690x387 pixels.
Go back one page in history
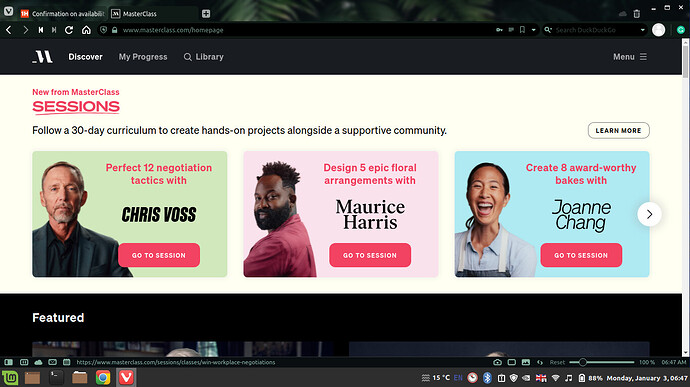[x=9, y=30]
